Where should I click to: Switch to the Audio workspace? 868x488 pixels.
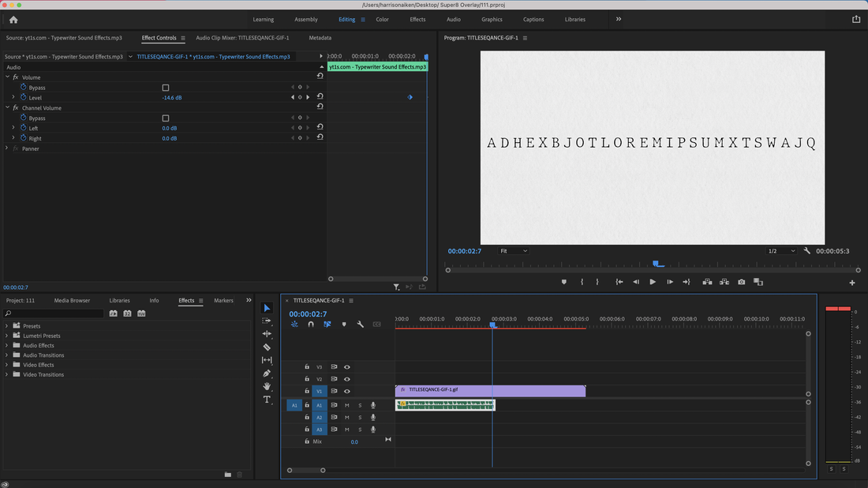tap(454, 20)
